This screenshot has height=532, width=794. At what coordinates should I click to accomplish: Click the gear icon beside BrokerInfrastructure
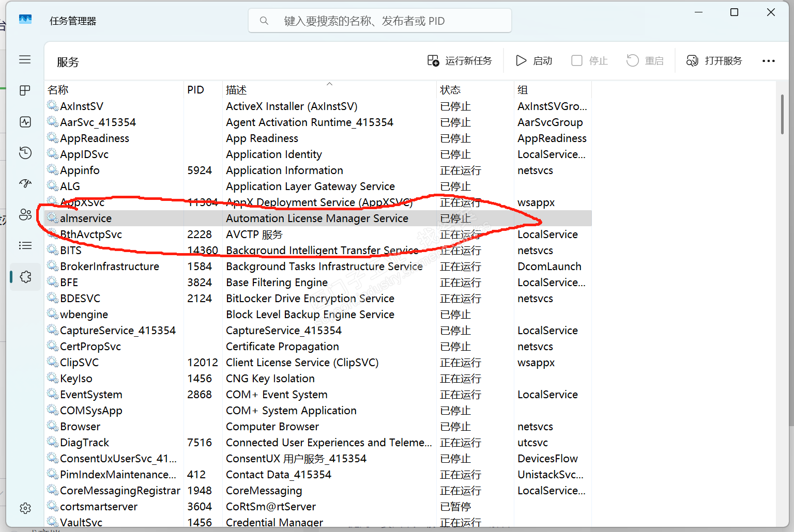pos(52,266)
